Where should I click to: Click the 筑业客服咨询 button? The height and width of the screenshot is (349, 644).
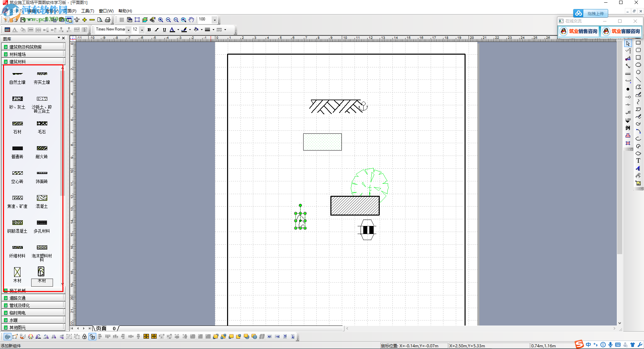621,31
